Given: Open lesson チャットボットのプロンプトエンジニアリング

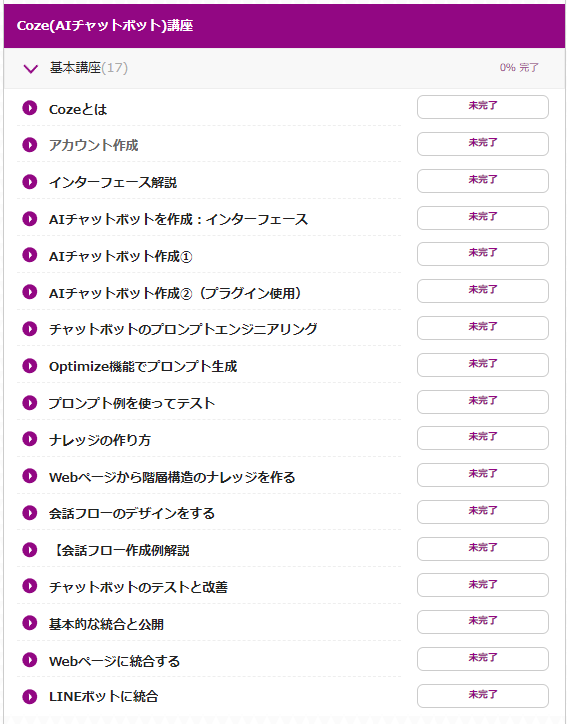Looking at the screenshot, I should pos(183,329).
